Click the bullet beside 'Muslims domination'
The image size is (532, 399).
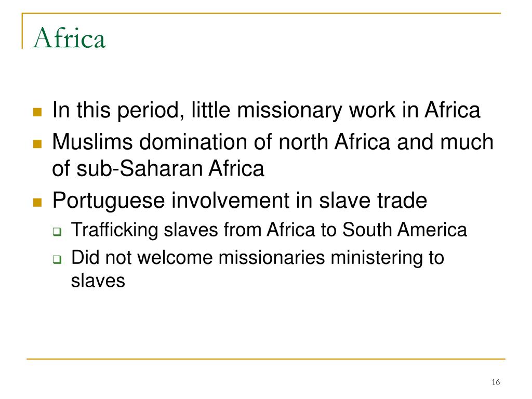pyautogui.click(x=37, y=144)
